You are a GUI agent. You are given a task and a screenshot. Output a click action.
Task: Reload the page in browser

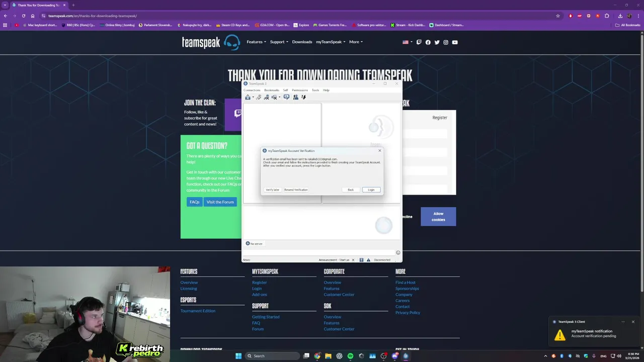pos(23,16)
